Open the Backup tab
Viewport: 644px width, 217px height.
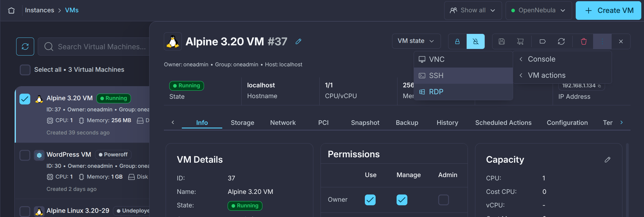(407, 123)
